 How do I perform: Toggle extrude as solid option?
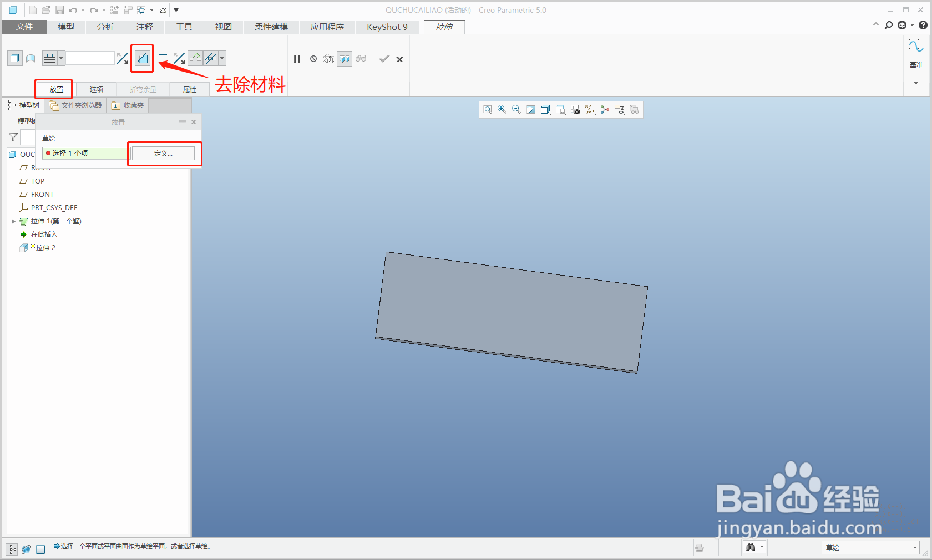15,58
